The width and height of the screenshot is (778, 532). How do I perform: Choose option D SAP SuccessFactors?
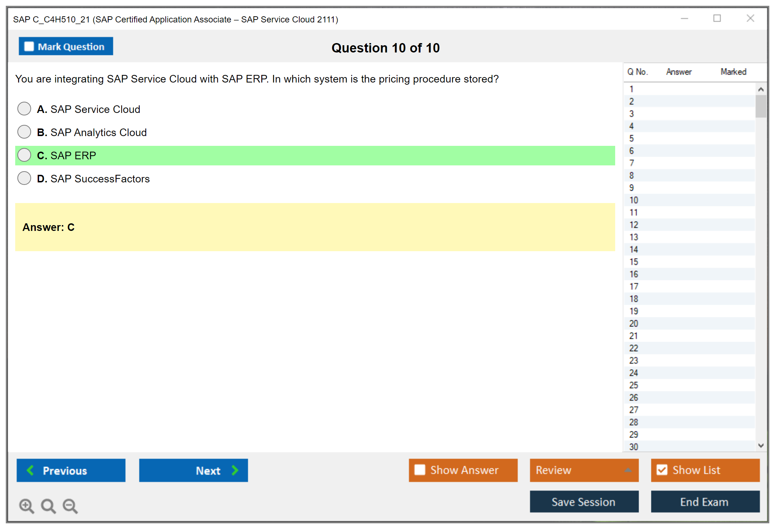(24, 178)
